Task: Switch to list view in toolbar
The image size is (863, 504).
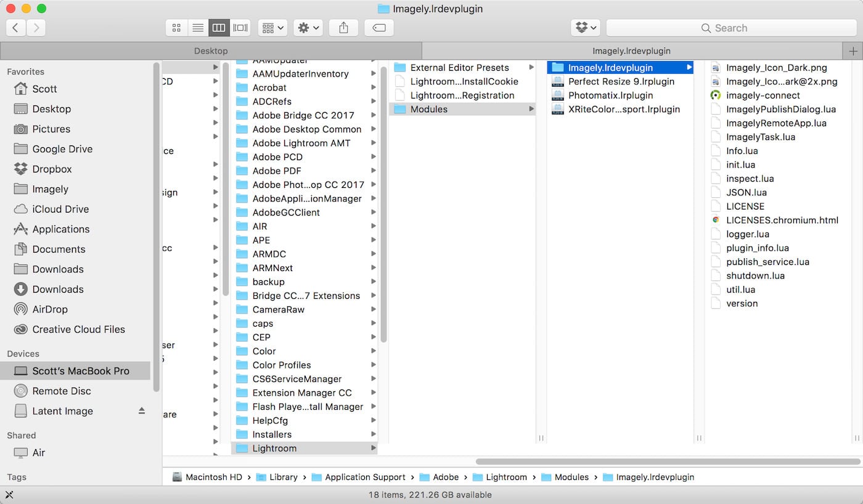Action: pyautogui.click(x=198, y=28)
